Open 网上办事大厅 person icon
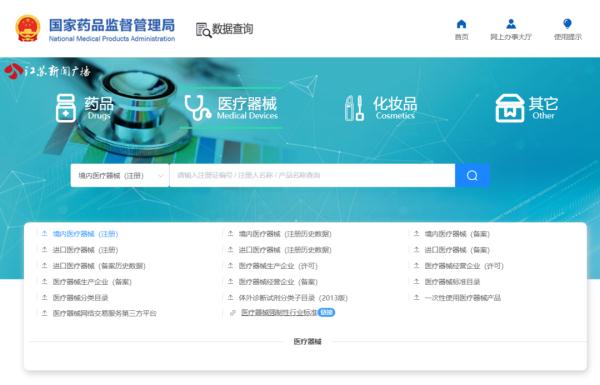This screenshot has height=385, width=600. tap(511, 24)
